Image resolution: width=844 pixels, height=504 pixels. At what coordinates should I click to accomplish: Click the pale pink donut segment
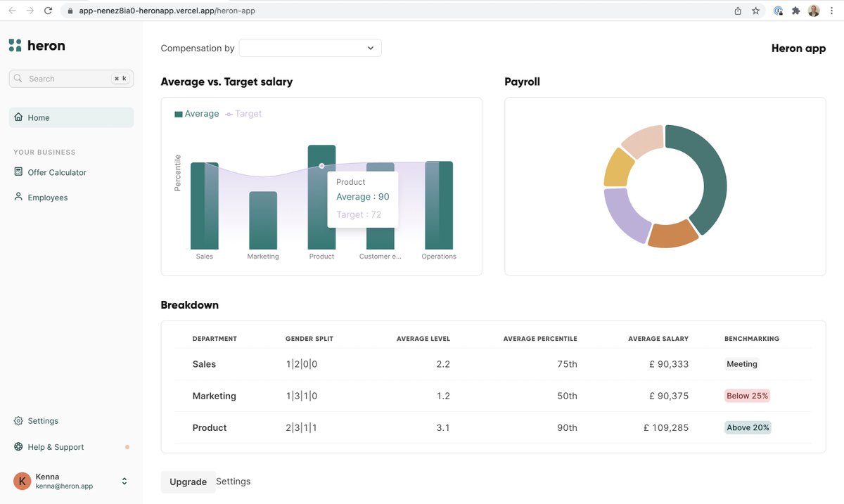(x=645, y=140)
